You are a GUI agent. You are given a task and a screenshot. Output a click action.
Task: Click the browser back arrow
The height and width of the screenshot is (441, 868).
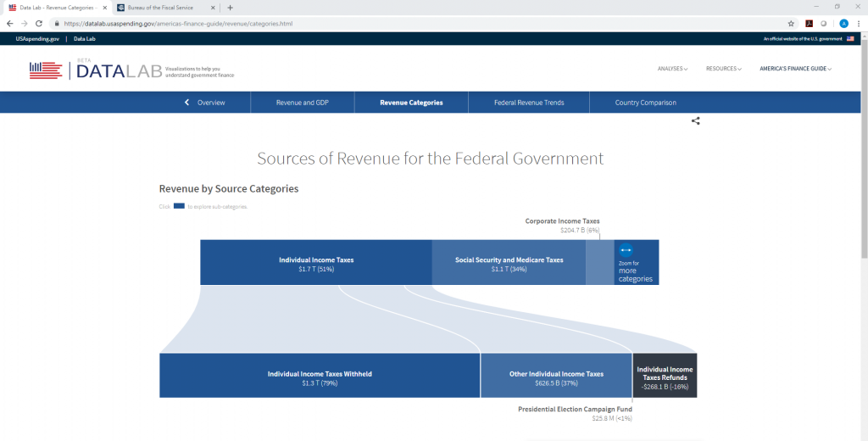[x=9, y=24]
